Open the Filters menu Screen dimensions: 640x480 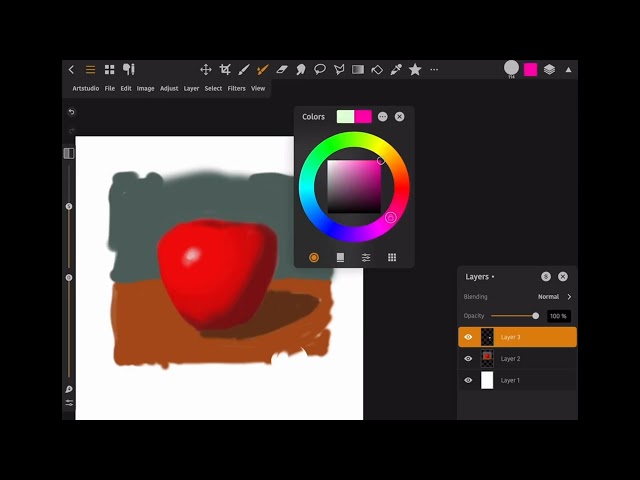(236, 88)
